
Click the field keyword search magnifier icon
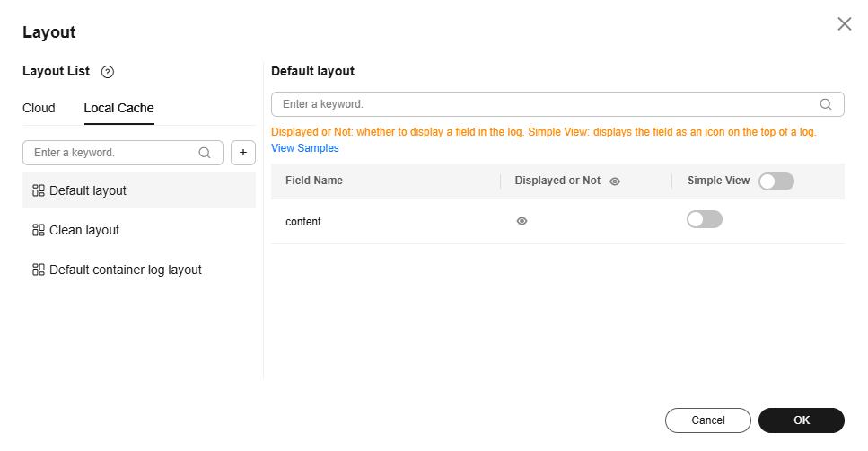point(826,104)
